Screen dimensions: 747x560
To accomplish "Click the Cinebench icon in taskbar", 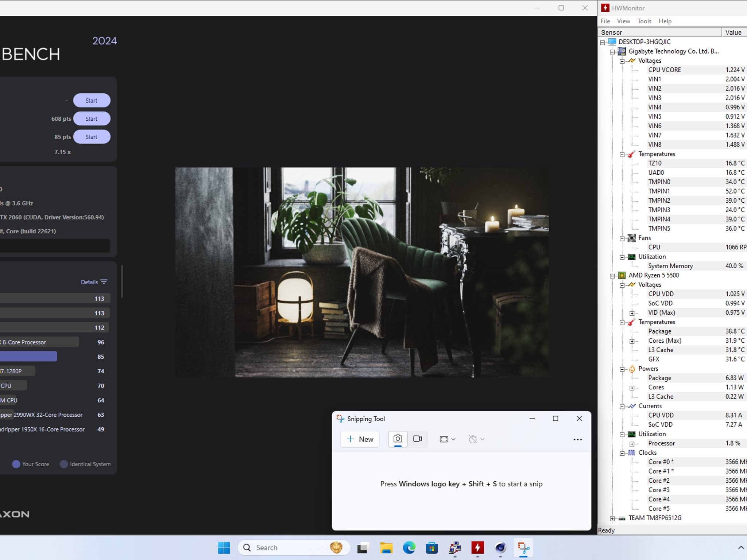I will coord(500,548).
